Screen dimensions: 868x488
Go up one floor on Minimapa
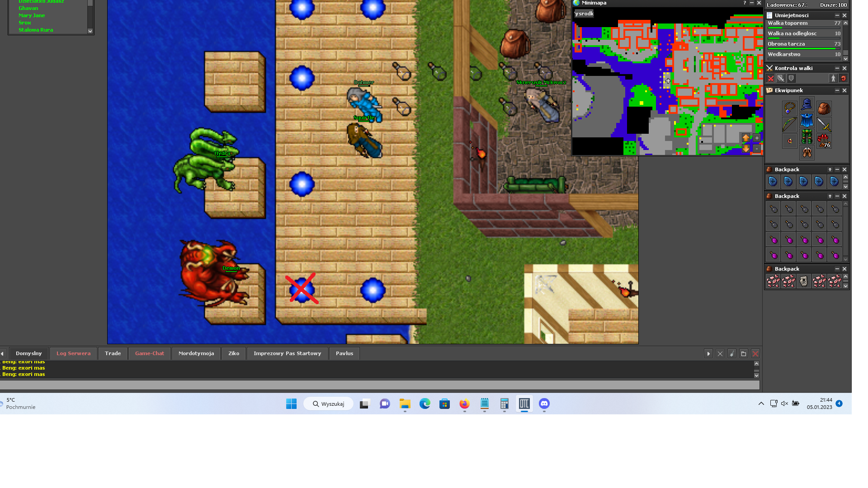pyautogui.click(x=746, y=138)
